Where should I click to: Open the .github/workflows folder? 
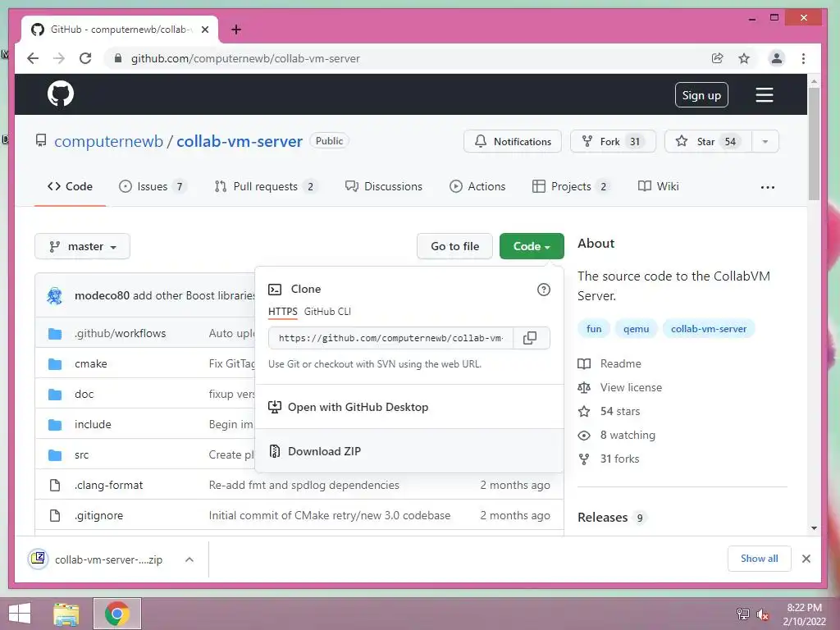point(120,333)
